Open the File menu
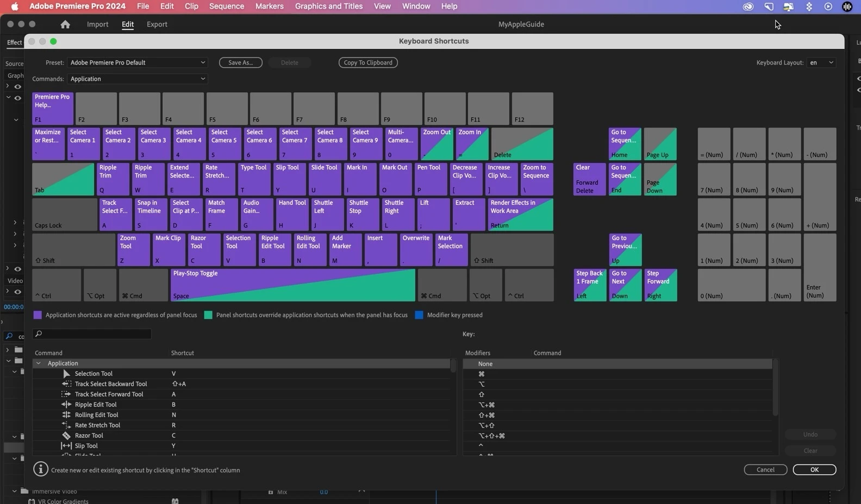This screenshot has height=504, width=861. click(143, 7)
